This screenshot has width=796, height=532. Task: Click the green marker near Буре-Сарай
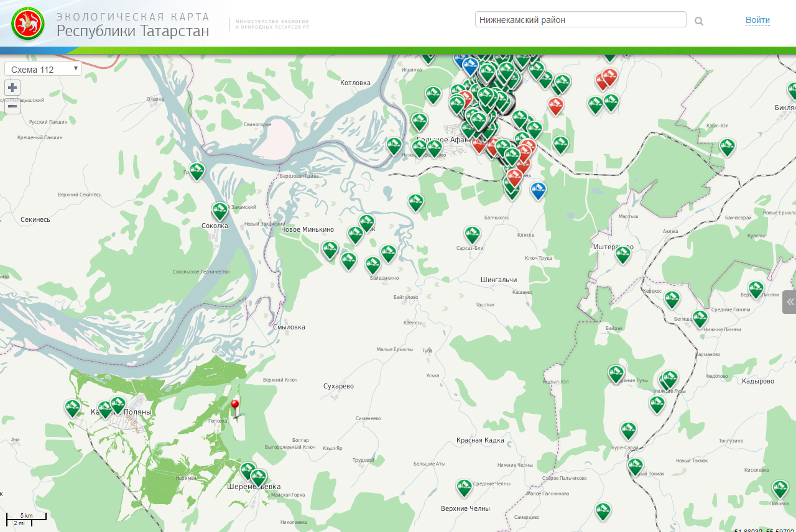pos(628,430)
